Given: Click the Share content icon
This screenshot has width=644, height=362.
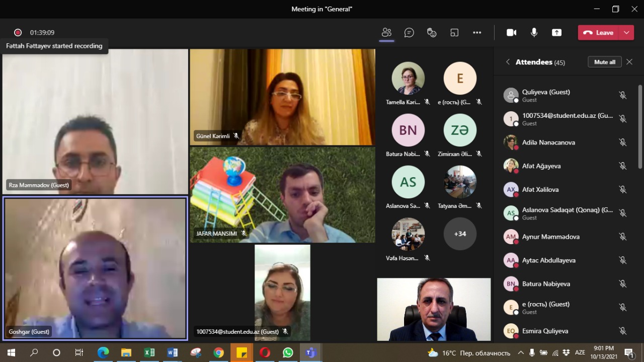Looking at the screenshot, I should (x=556, y=33).
